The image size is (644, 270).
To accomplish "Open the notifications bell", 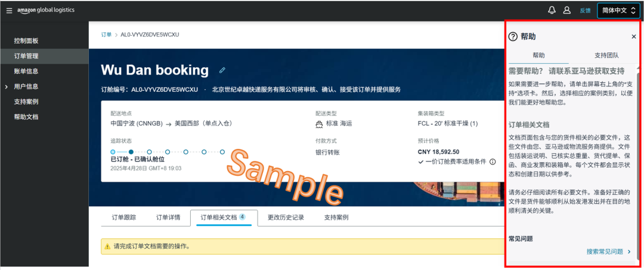I will [552, 10].
